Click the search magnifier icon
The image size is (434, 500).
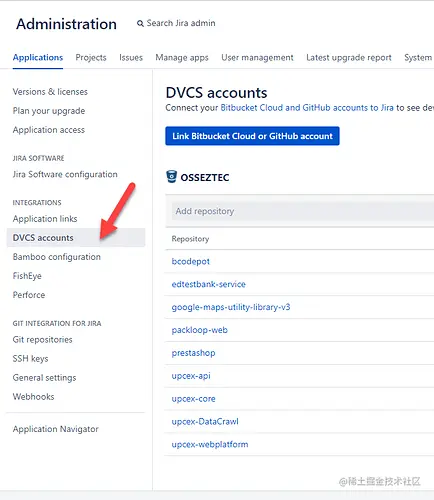[x=140, y=23]
